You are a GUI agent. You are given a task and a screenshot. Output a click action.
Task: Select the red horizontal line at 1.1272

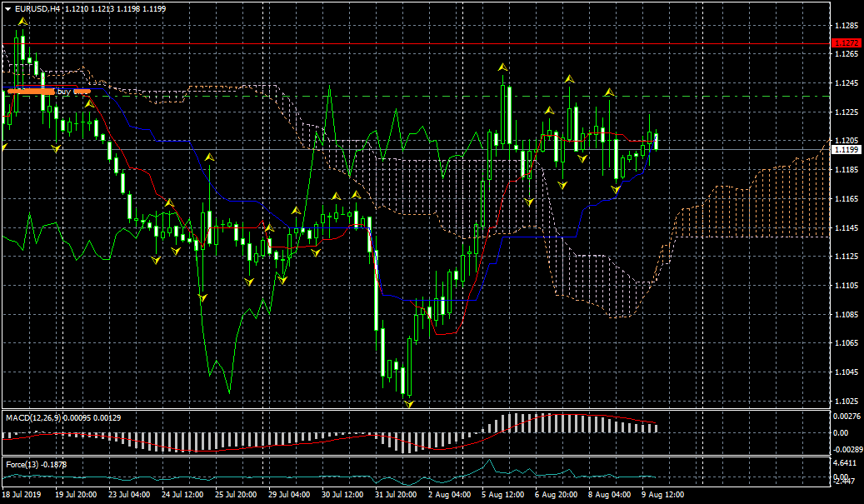pos(417,43)
